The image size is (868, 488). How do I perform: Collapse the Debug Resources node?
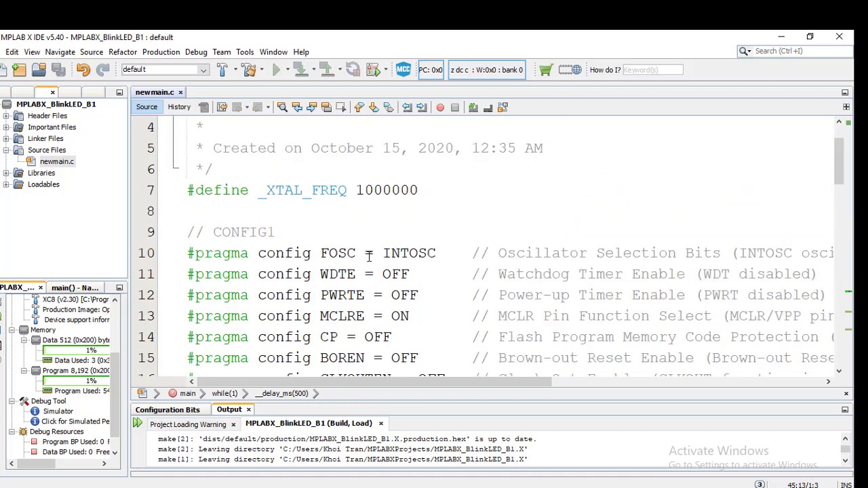click(x=12, y=432)
